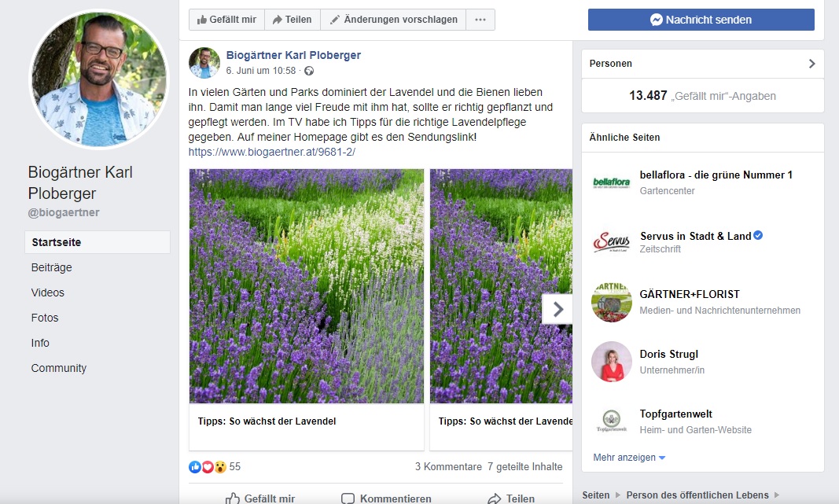
Task: Open the biogaertner.at link in post
Action: tap(272, 152)
